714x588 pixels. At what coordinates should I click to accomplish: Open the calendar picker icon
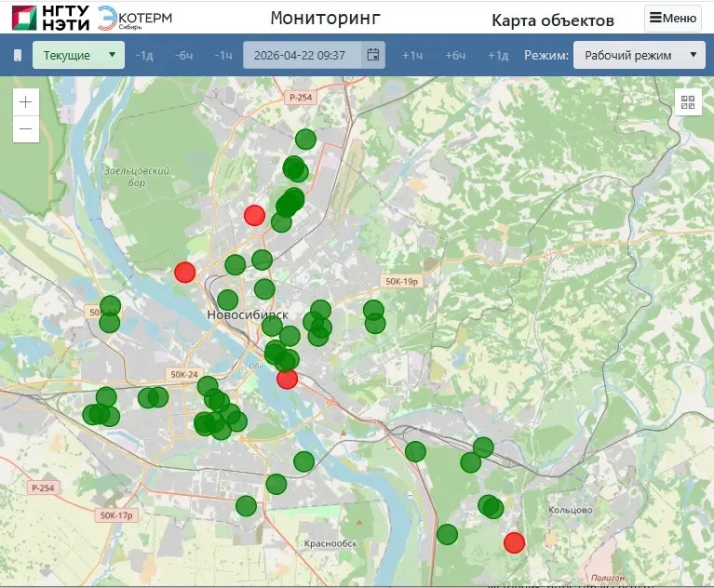(x=373, y=55)
